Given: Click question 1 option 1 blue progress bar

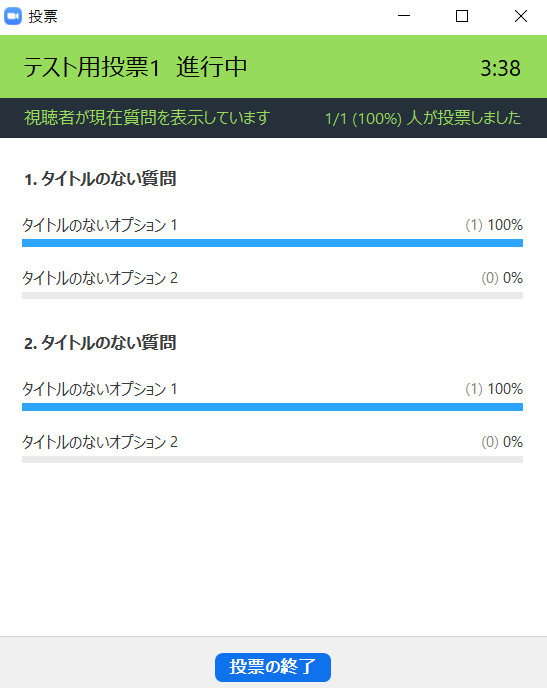Looking at the screenshot, I should pyautogui.click(x=272, y=243).
